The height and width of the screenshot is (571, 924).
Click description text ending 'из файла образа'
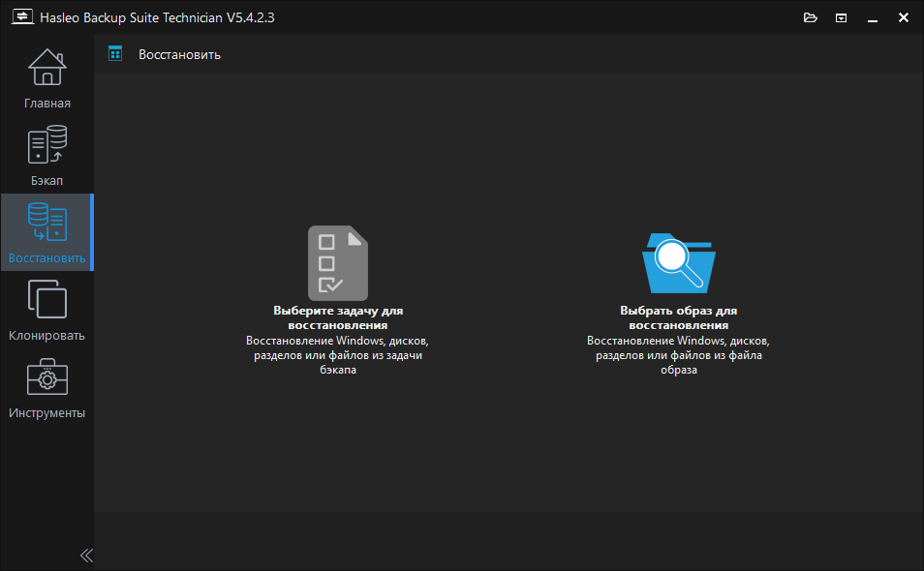tap(679, 355)
